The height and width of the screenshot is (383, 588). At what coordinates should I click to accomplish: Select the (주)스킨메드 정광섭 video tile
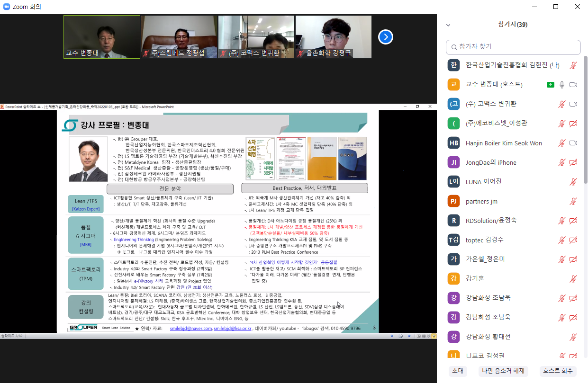pos(179,37)
